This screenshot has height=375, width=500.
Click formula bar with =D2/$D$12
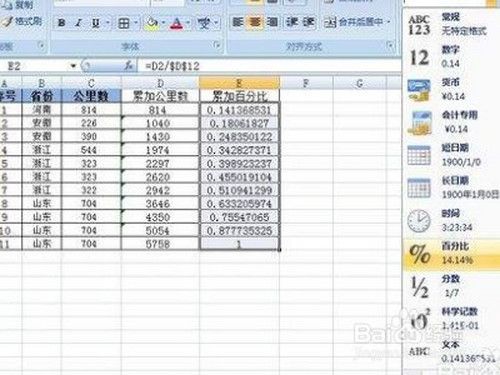click(x=269, y=66)
